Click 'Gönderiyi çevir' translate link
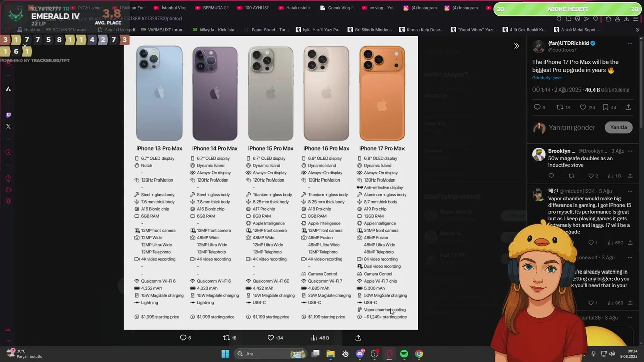The image size is (644, 362). pyautogui.click(x=547, y=78)
